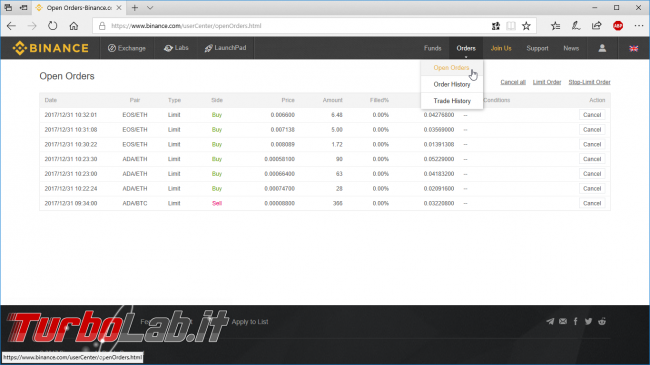Switch to reading view
The image size is (650, 365).
coord(511,26)
